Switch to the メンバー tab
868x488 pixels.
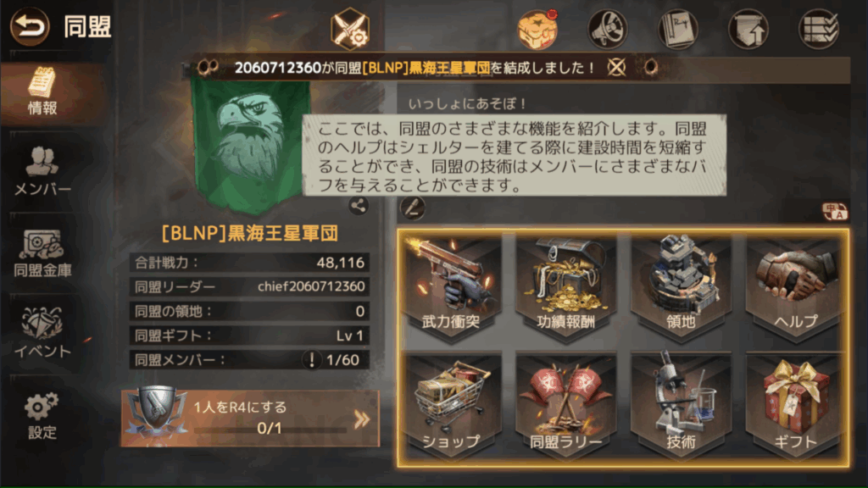(42, 171)
